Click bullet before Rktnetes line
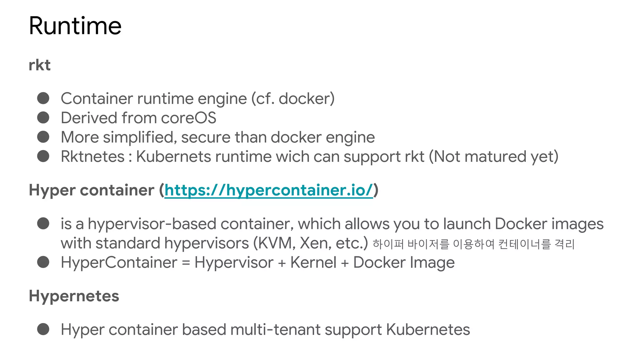This screenshot has height=362, width=644. (43, 156)
